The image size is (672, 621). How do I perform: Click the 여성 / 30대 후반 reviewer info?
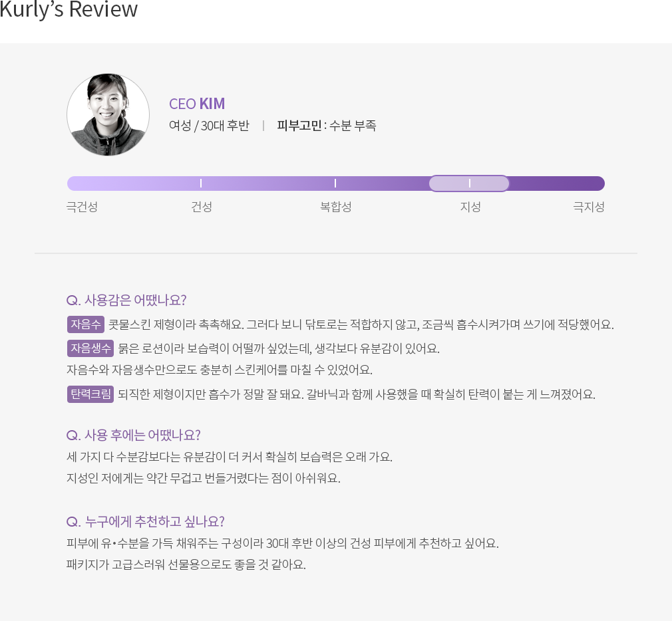point(209,126)
